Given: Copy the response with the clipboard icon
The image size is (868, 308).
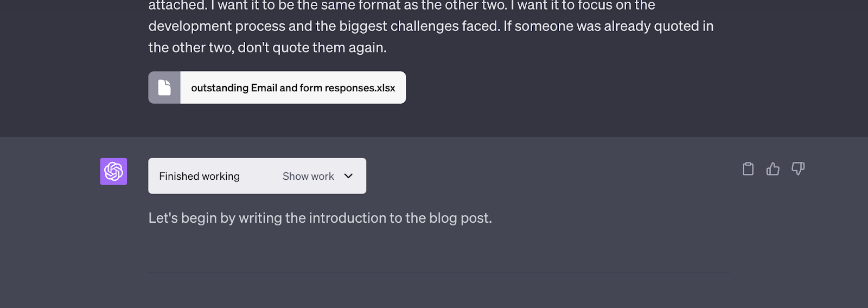Looking at the screenshot, I should point(748,169).
